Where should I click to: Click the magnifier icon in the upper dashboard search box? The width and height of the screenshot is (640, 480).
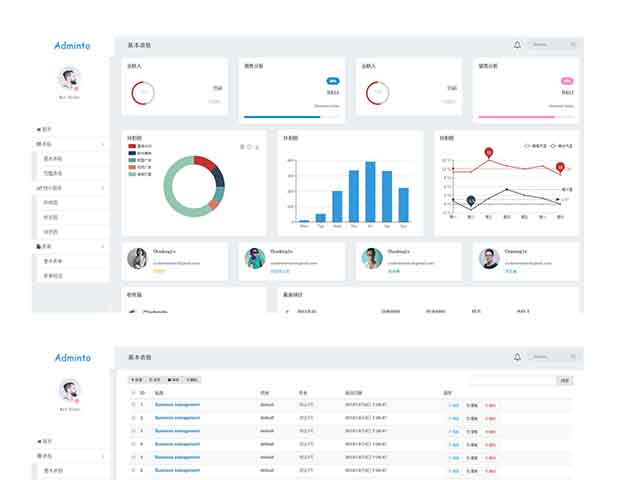click(x=573, y=44)
